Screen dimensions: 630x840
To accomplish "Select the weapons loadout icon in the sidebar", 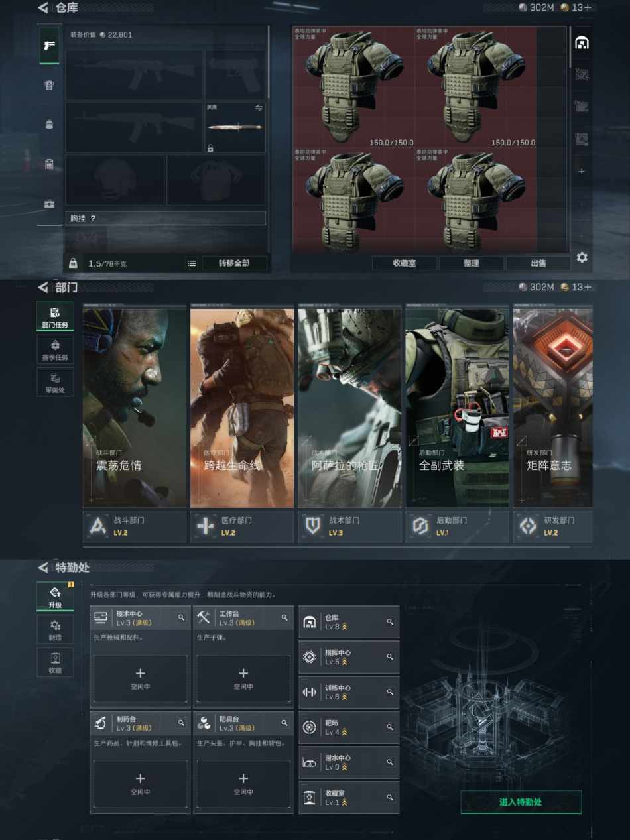I will click(x=49, y=45).
